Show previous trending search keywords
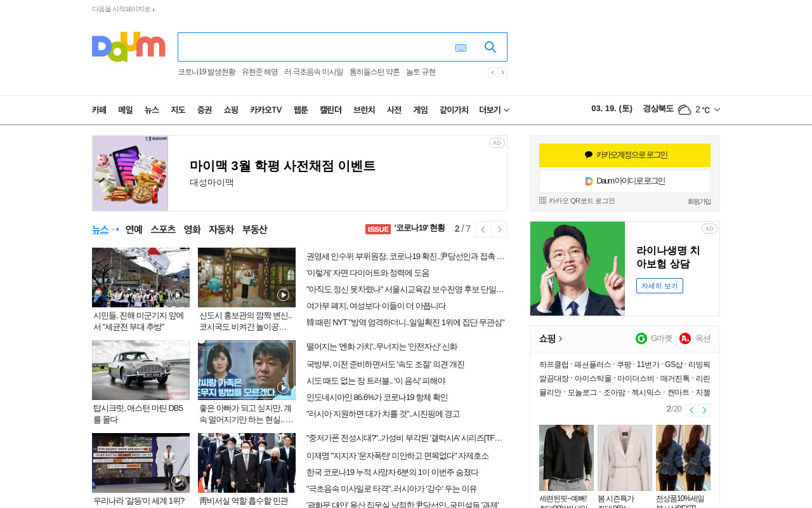812x508 pixels. [492, 72]
